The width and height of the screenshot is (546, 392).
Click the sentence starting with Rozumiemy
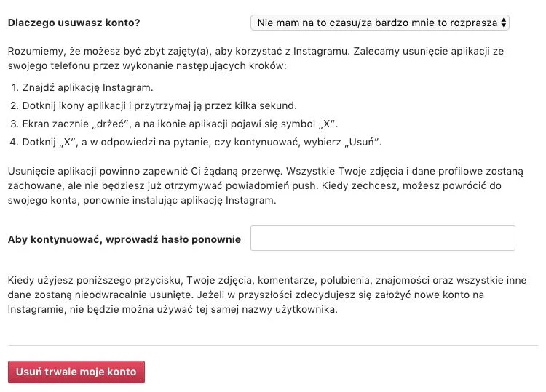tap(178, 51)
